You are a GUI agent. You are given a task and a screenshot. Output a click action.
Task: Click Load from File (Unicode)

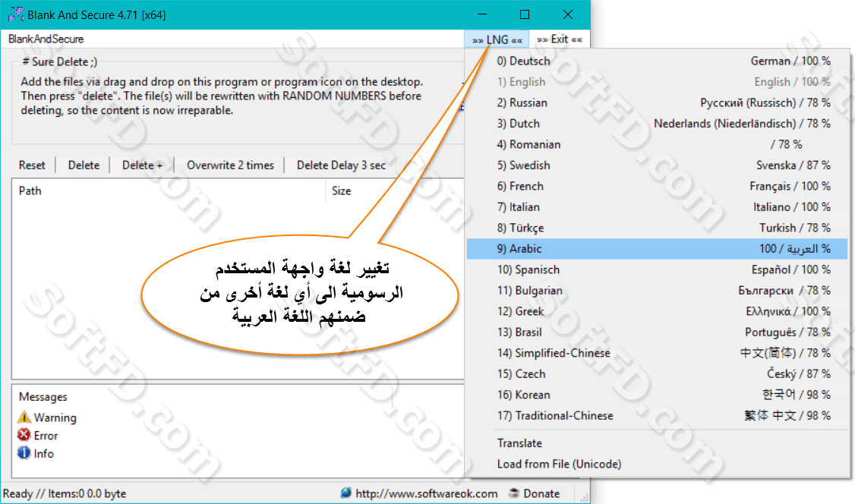[x=657, y=465]
